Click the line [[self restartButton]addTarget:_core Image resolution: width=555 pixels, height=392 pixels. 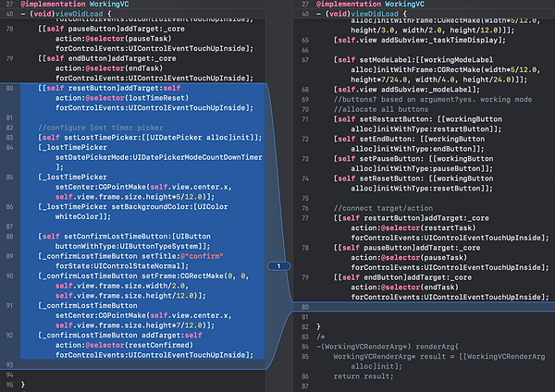click(x=412, y=218)
